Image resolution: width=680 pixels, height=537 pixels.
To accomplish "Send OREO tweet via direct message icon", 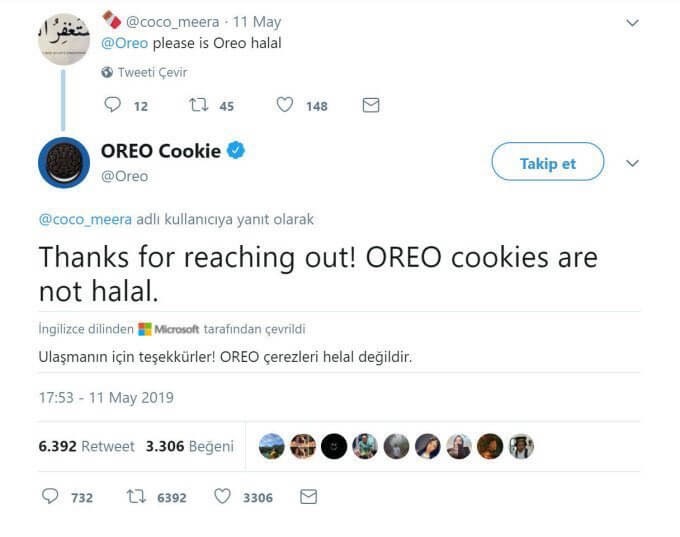I will tap(309, 497).
